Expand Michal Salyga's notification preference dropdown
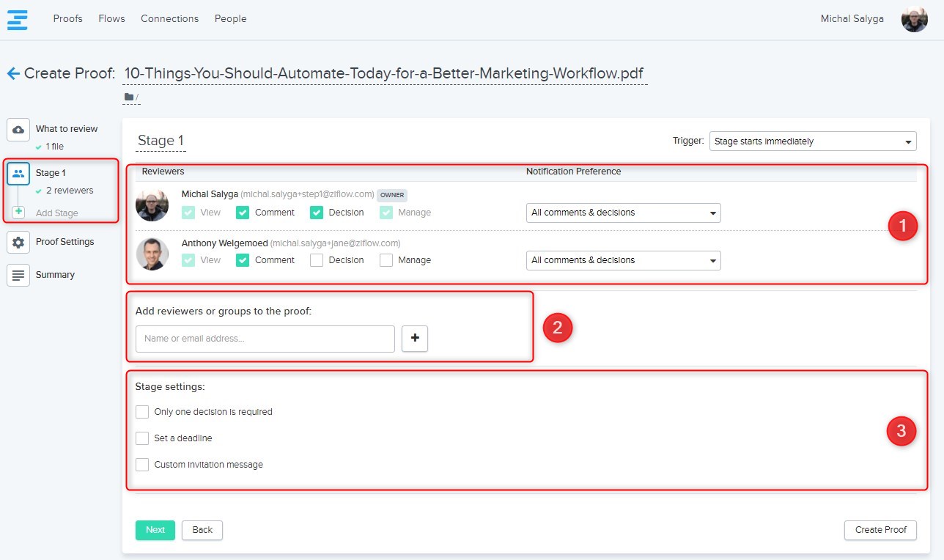Image resolution: width=944 pixels, height=560 pixels. point(623,213)
